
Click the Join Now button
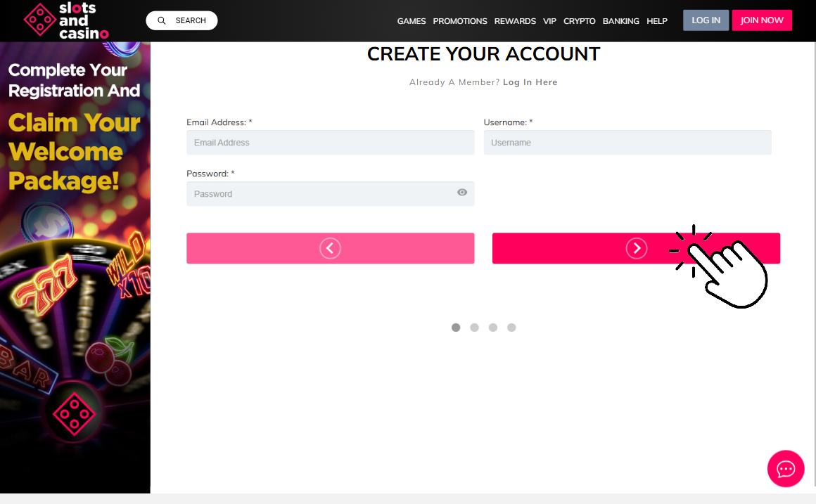[x=762, y=20]
